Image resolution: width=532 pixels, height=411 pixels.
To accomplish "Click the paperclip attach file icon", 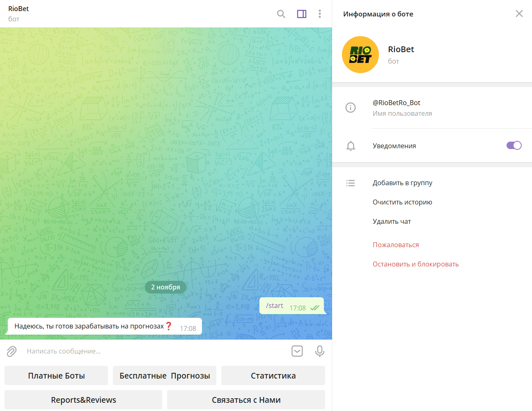I will (x=11, y=351).
